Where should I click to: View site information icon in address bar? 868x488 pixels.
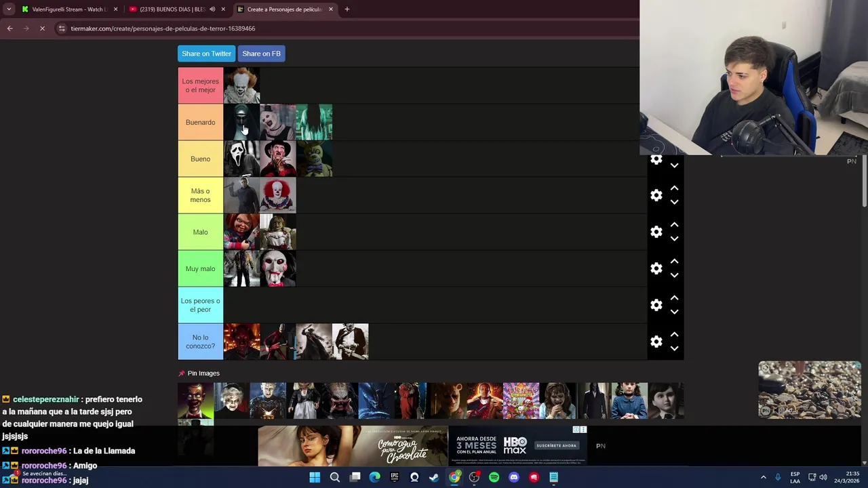point(62,28)
